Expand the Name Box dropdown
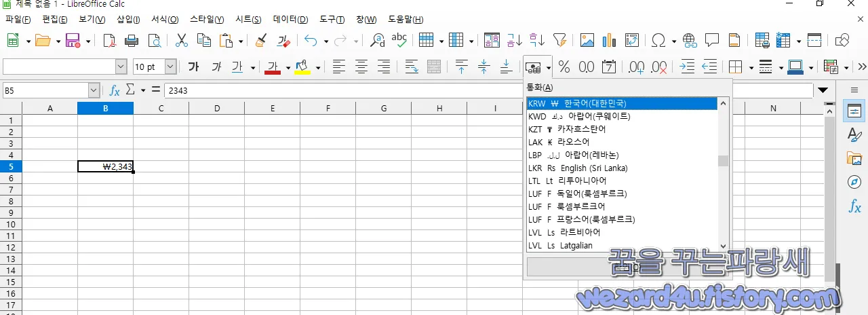Viewport: 868px width, 315px height. (x=94, y=90)
